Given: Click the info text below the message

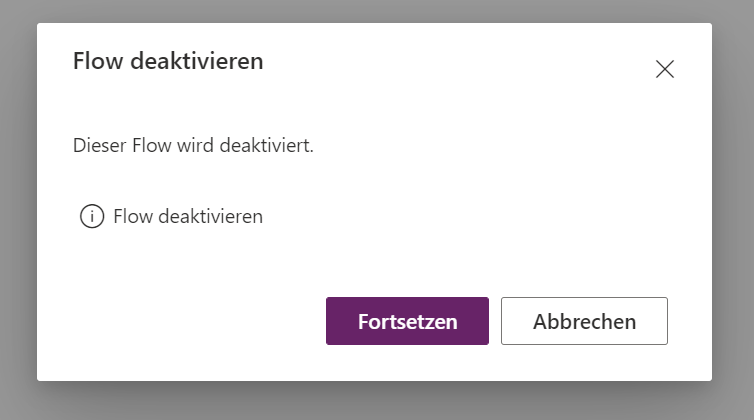Looking at the screenshot, I should [188, 216].
